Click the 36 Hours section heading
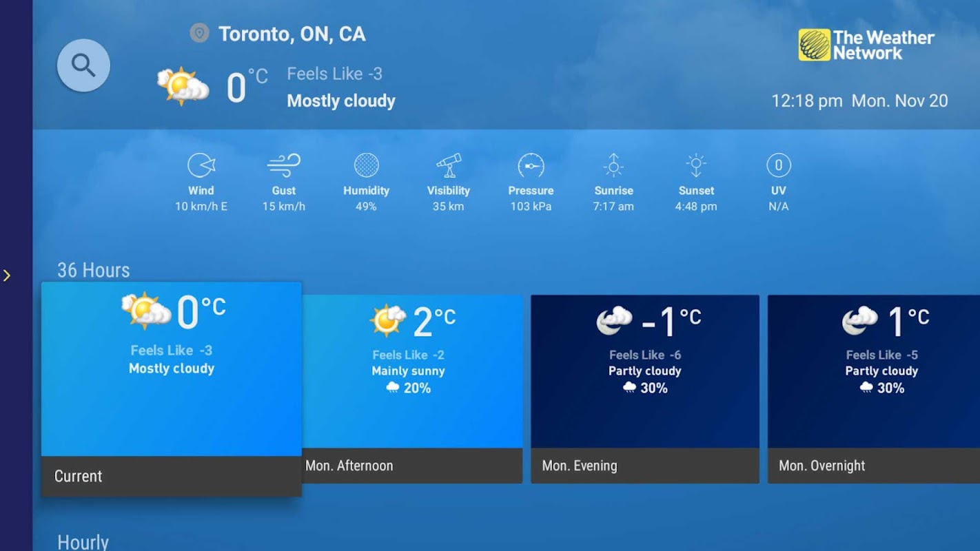Screen dimensions: 980x551 tap(94, 270)
